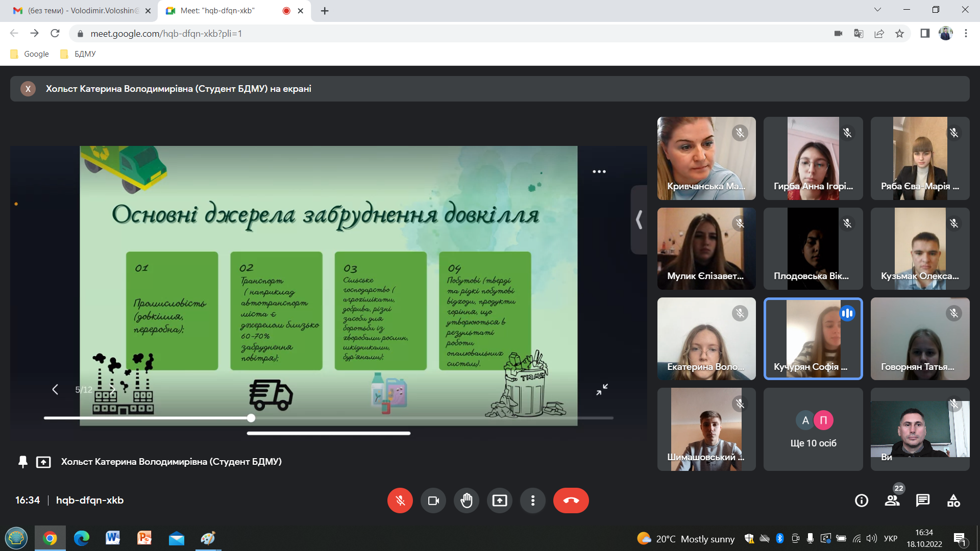The image size is (980, 551).
Task: Open a new browser tab
Action: pos(325,11)
